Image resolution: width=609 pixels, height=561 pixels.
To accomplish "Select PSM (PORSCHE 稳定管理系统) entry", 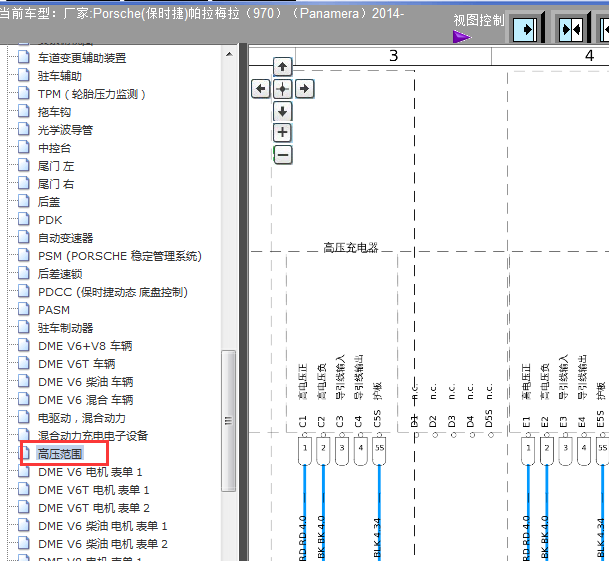I will (x=120, y=256).
